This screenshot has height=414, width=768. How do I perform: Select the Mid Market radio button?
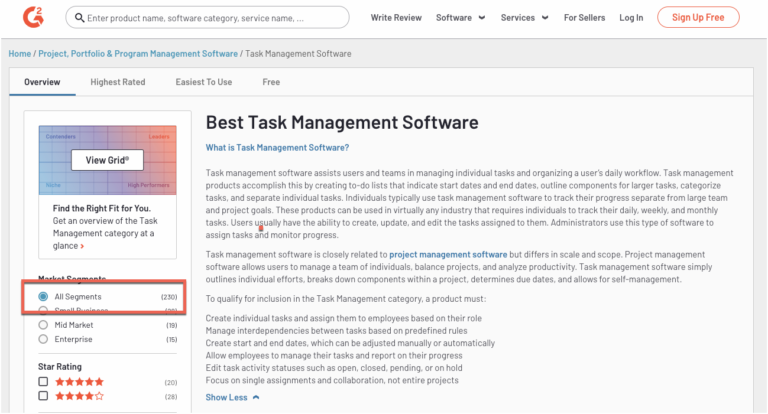click(43, 325)
